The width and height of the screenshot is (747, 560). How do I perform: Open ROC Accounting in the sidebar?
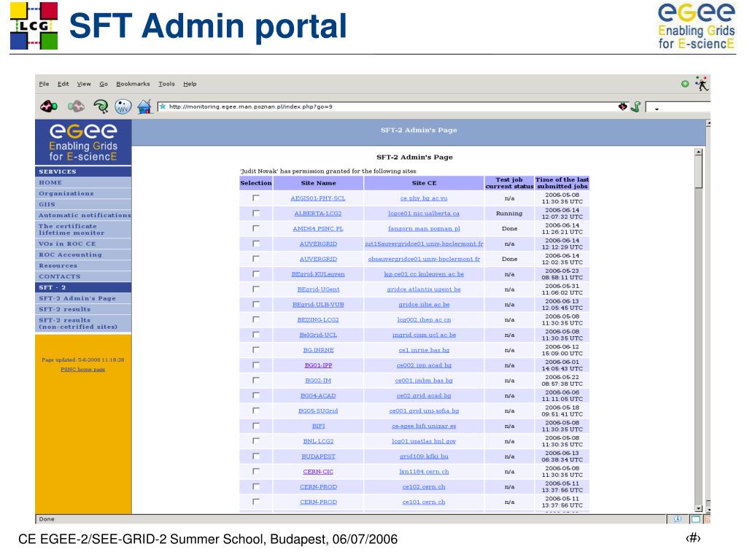[x=70, y=254]
